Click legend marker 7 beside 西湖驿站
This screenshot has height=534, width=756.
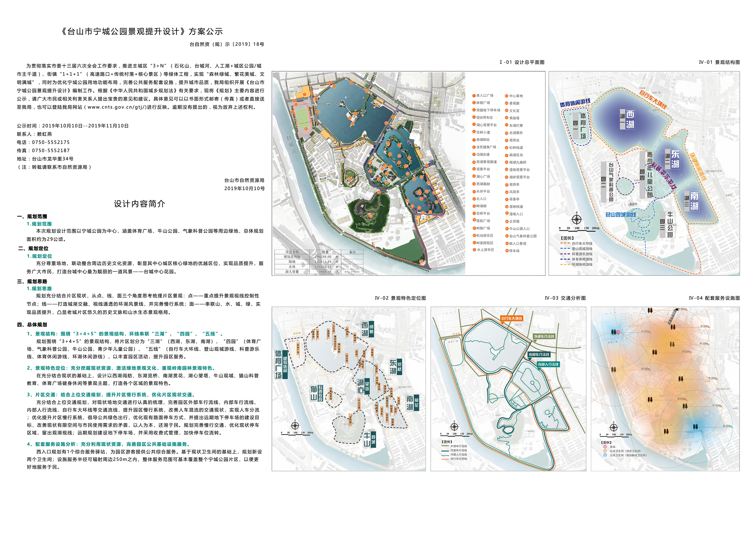(474, 140)
